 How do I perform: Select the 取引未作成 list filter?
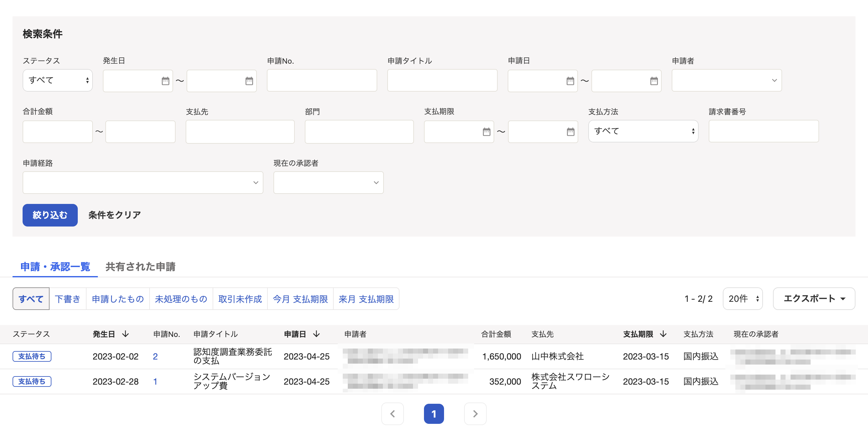point(240,299)
